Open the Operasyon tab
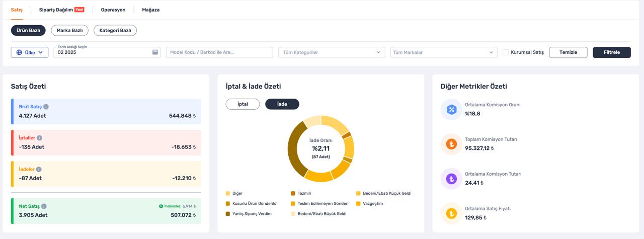The height and width of the screenshot is (239, 644). point(113,10)
